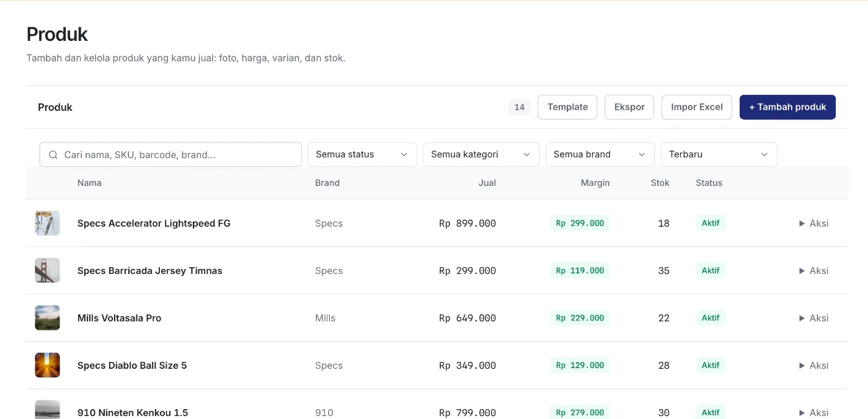Click stock value 28
This screenshot has height=419, width=868.
click(663, 366)
